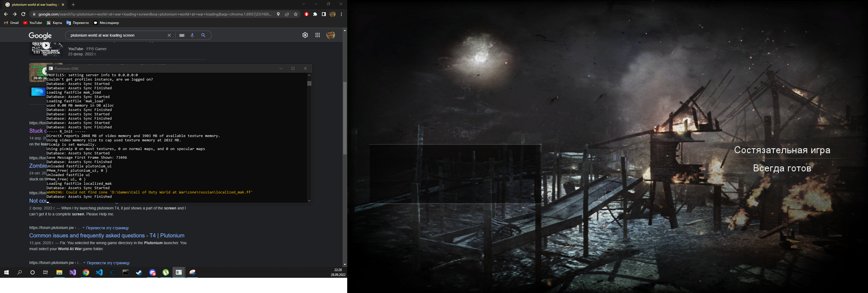868x293 pixels.
Task: Open Visual Studio Code from the taskbar
Action: [x=99, y=272]
